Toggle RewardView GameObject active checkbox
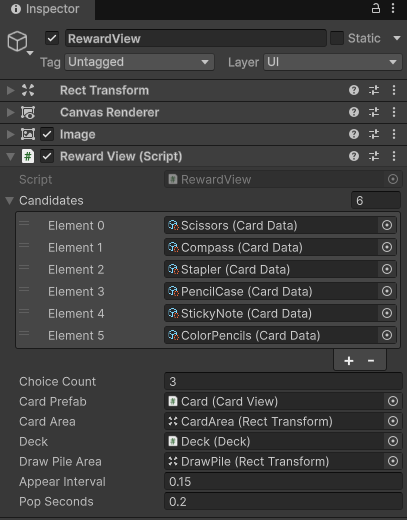Viewport: 407px width, 520px height. point(52,38)
